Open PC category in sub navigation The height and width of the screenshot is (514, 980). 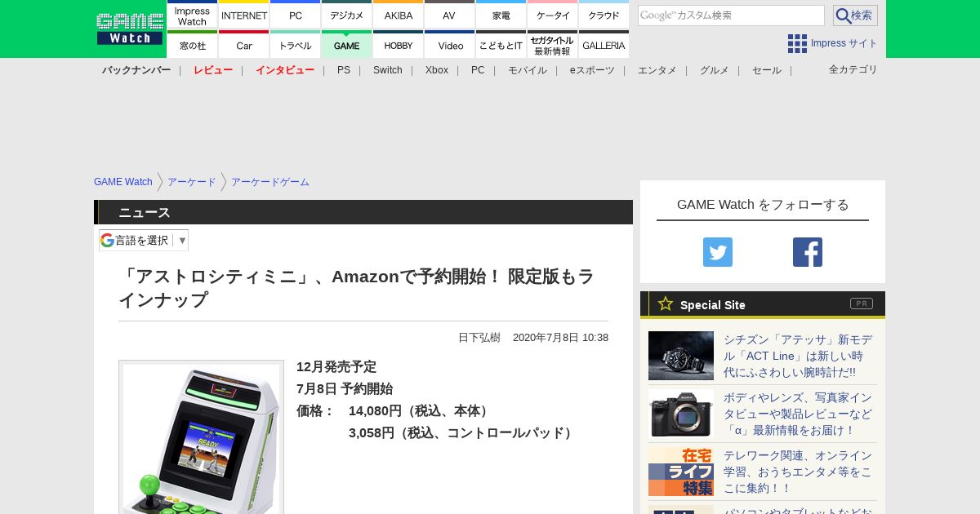coord(478,70)
